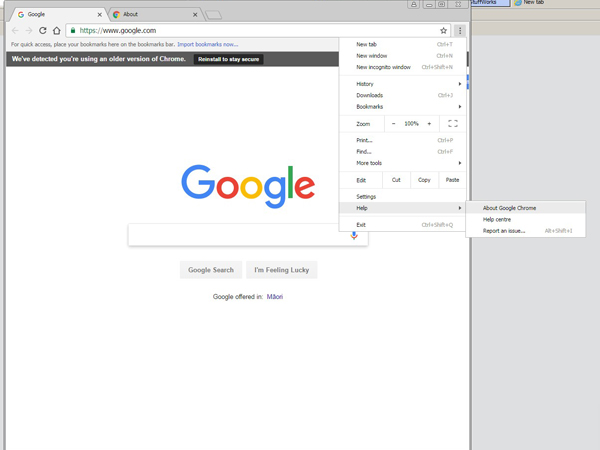Open Settings from the menu
Screen dimensions: 600x450
402,197
